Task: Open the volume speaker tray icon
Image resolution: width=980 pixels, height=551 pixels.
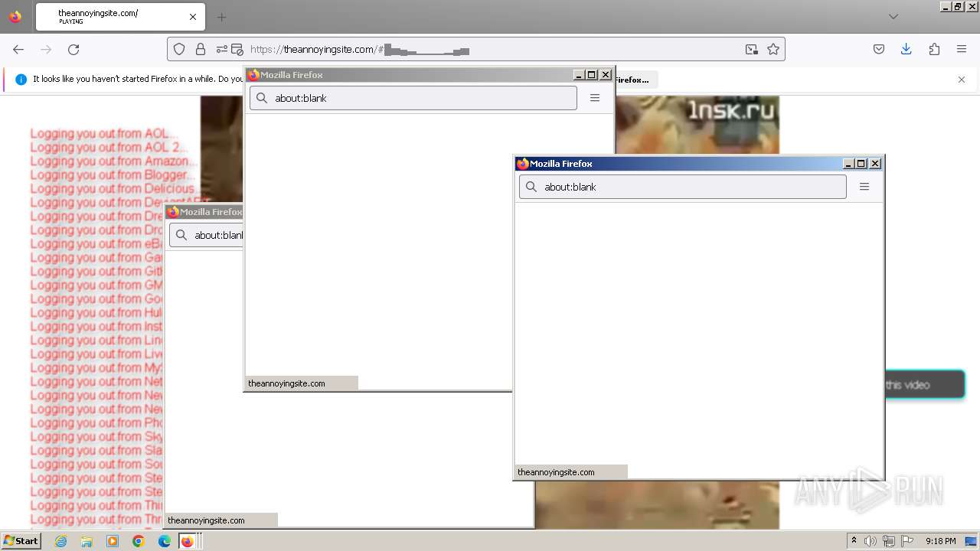Action: coord(871,541)
